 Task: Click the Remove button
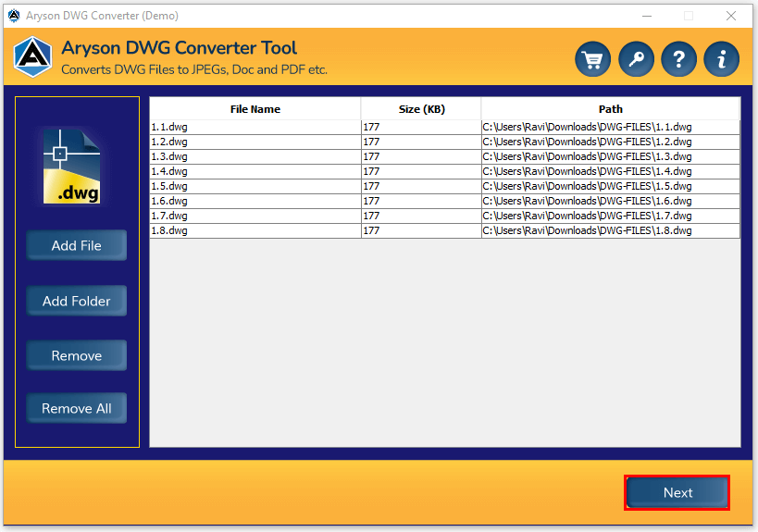(77, 355)
